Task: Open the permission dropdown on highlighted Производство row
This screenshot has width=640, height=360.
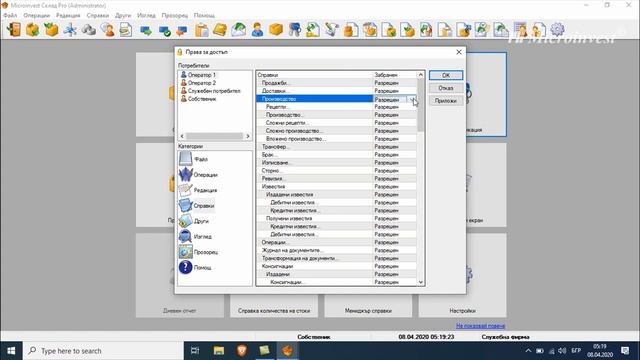Action: pos(412,99)
